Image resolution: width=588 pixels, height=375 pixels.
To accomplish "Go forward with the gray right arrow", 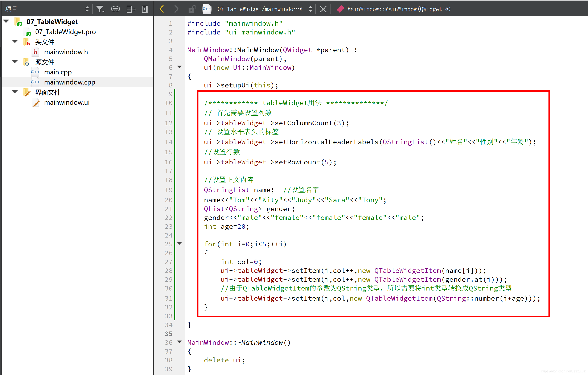I will [x=176, y=9].
